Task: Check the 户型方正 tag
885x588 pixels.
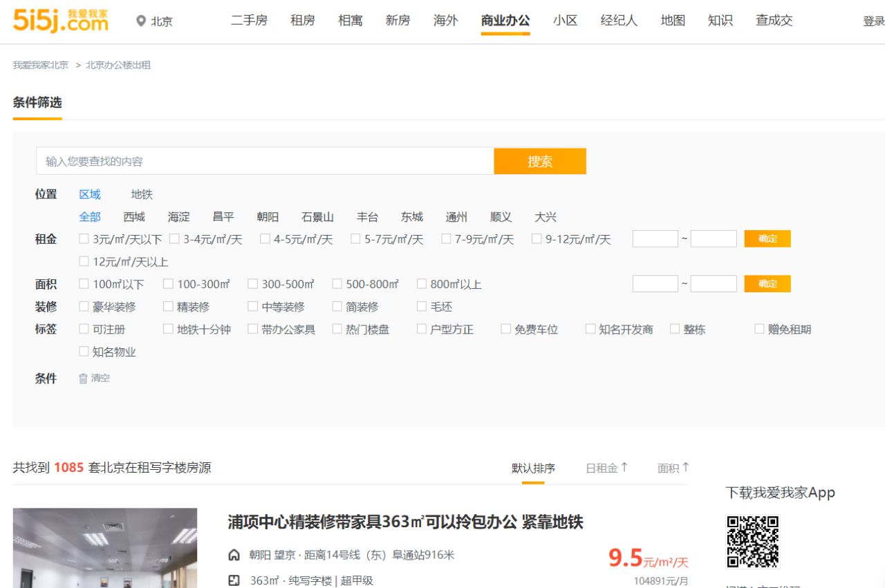Action: (x=421, y=329)
